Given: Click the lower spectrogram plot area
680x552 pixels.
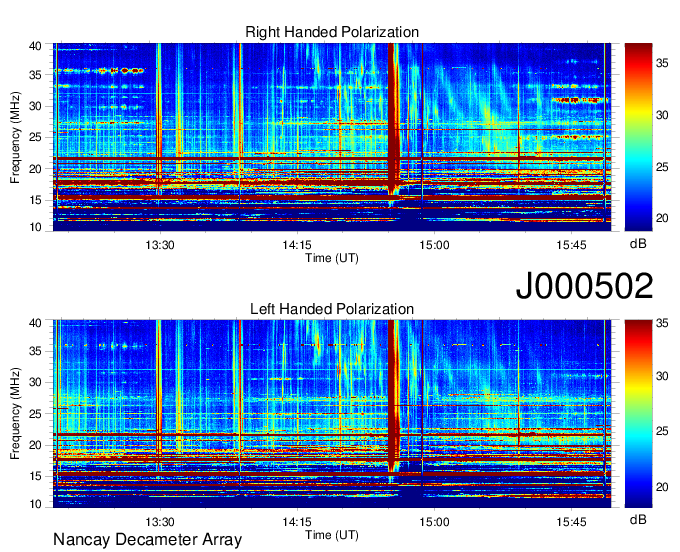Looking at the screenshot, I should 332,414.
